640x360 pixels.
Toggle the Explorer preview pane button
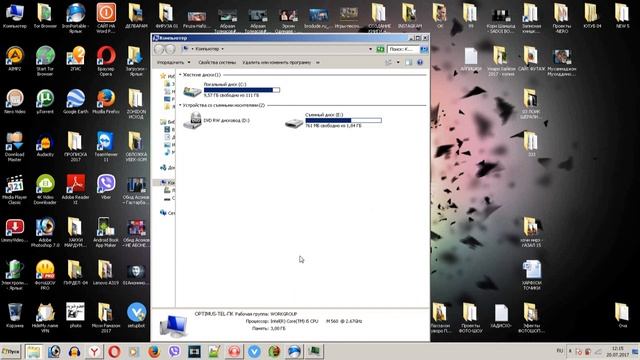(409, 62)
